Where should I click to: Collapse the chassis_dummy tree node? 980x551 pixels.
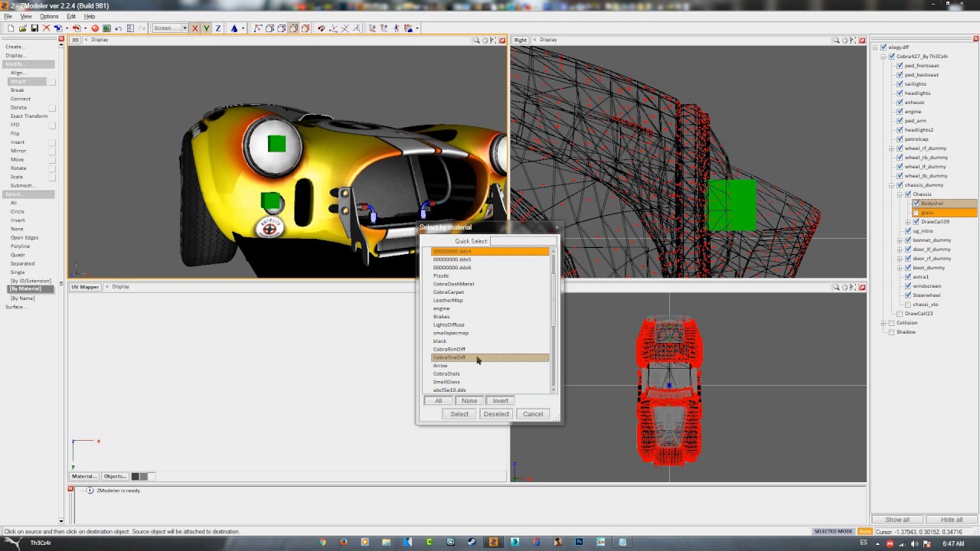coord(891,185)
